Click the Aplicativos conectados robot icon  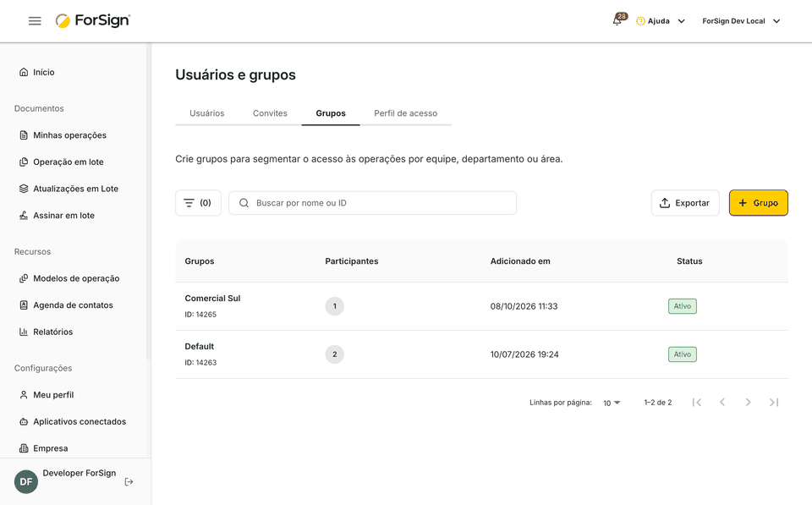(x=24, y=421)
